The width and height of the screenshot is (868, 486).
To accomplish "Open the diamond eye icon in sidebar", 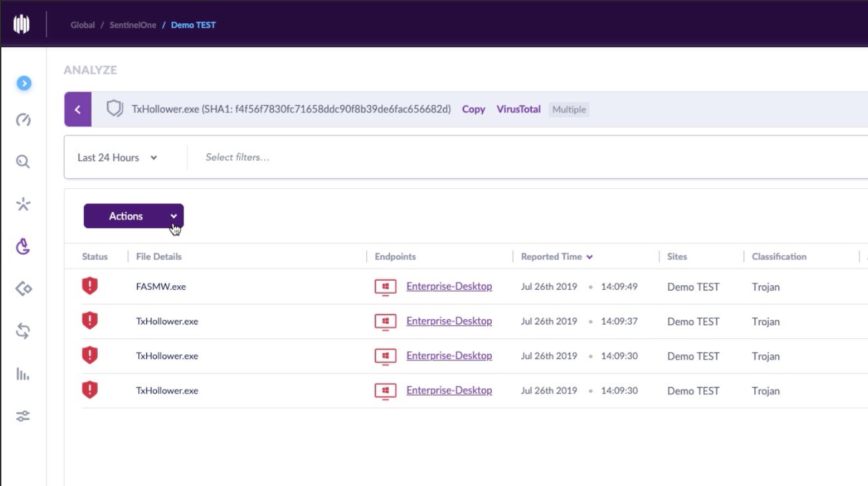I will click(23, 289).
